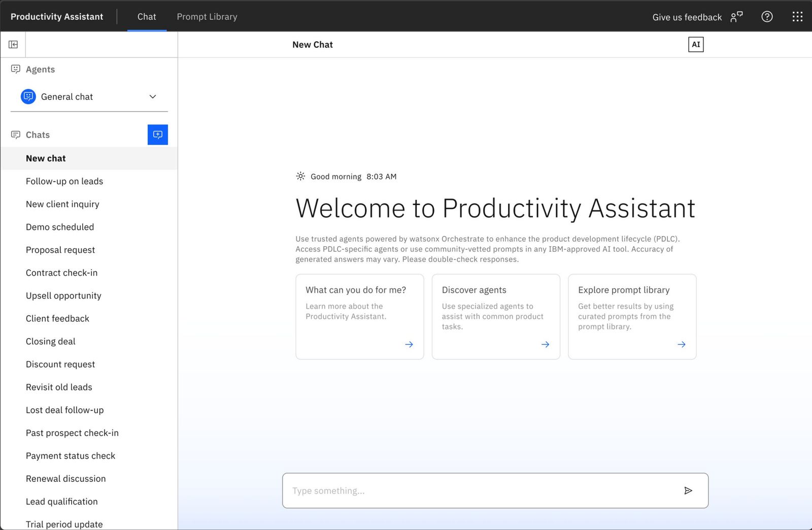Screen dimensions: 812x530
Task: Expand the General chat agent dropdown chevron
Action: pos(153,96)
